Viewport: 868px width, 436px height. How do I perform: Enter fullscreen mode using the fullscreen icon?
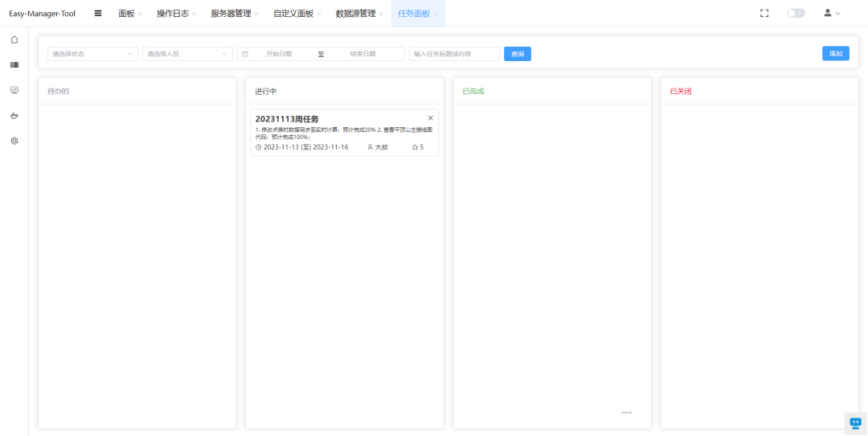pyautogui.click(x=764, y=13)
